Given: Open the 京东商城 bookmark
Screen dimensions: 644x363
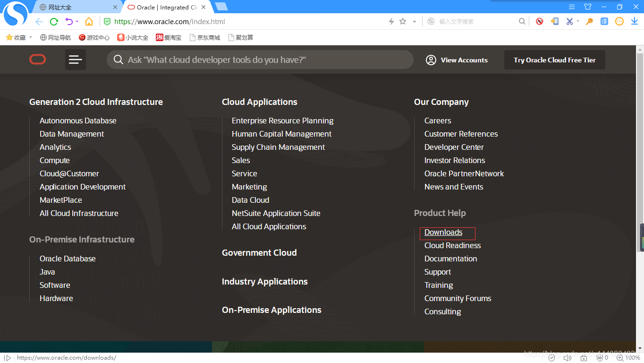Looking at the screenshot, I should pos(205,37).
